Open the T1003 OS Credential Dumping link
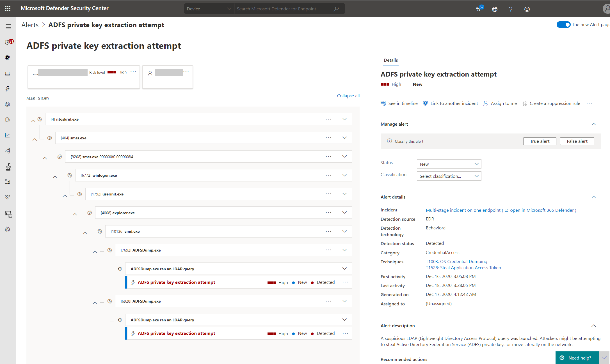The height and width of the screenshot is (364, 610). pyautogui.click(x=456, y=261)
